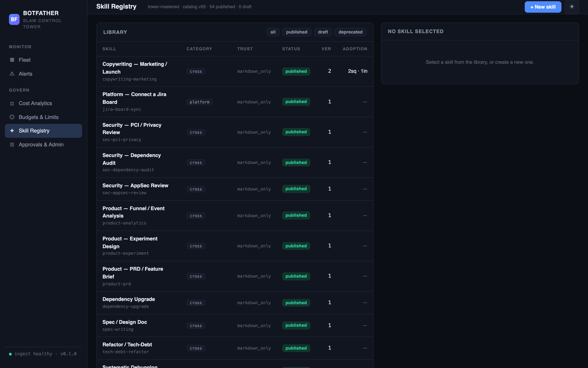Select the Refactor / Tech-Debt skill
This screenshot has width=588, height=368.
(235, 348)
